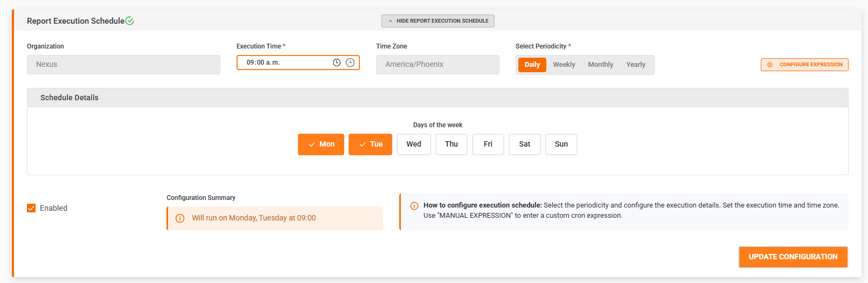Viewport: 868px width, 283px height.
Task: Deselect Mon in days of the week
Action: point(321,144)
